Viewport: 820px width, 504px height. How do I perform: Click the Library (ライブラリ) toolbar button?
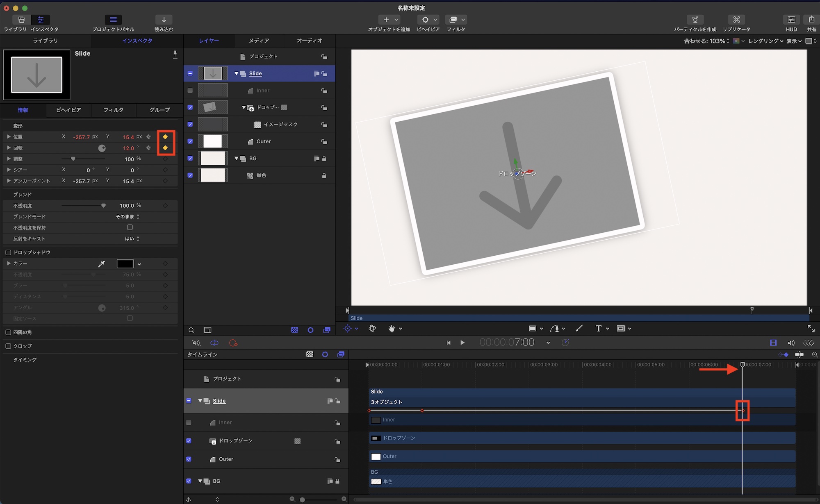21,20
